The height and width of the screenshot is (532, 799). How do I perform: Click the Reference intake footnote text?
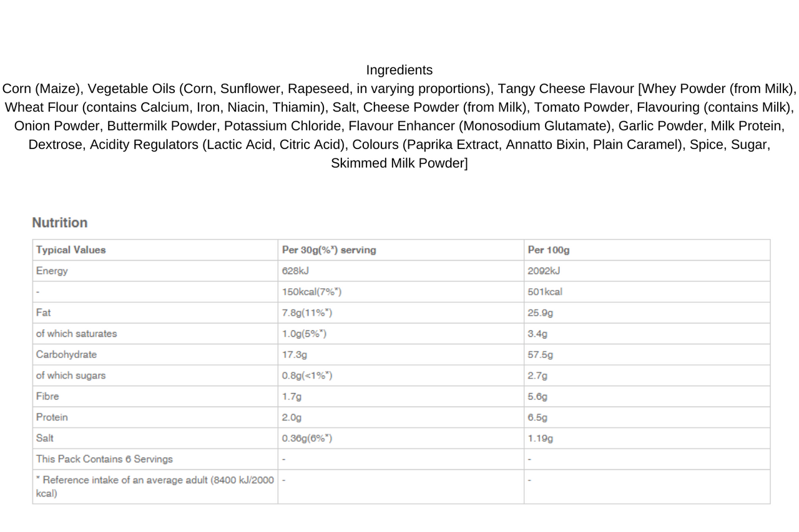[x=155, y=486]
